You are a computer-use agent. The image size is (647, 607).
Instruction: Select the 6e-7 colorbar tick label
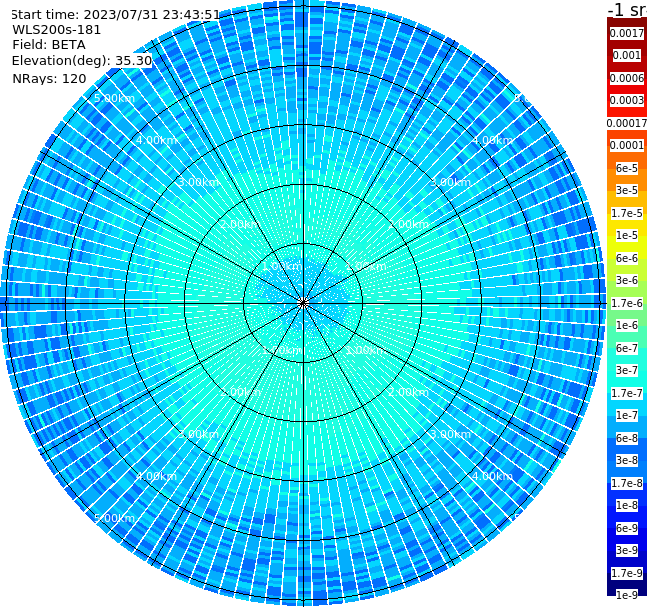[627, 348]
